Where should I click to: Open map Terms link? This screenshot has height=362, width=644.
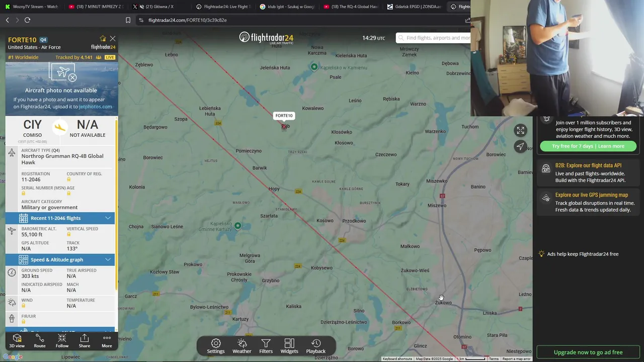pos(494,359)
